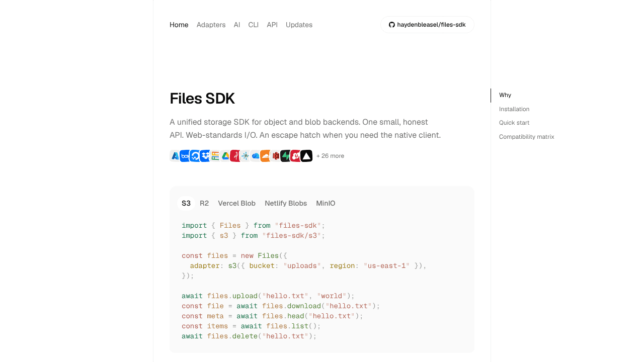Click the Dropbox logo icon
Image resolution: width=644 pixels, height=362 pixels.
(x=205, y=156)
